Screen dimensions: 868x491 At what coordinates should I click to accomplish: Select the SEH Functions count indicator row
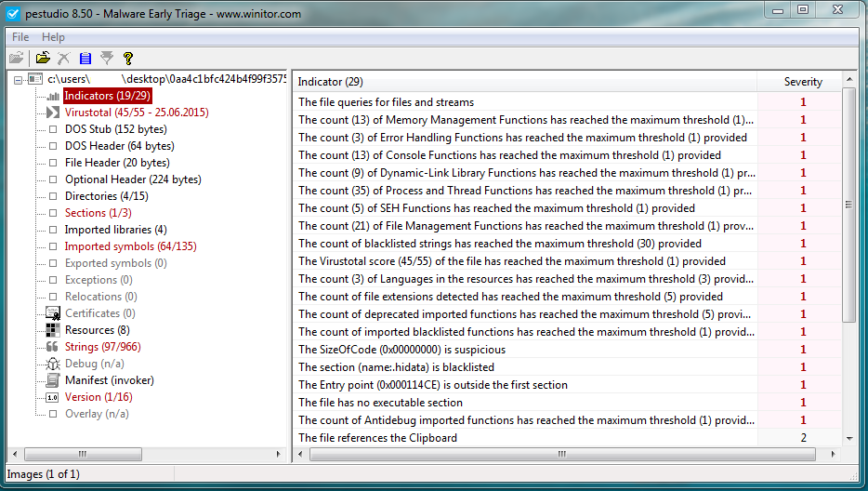coord(568,208)
